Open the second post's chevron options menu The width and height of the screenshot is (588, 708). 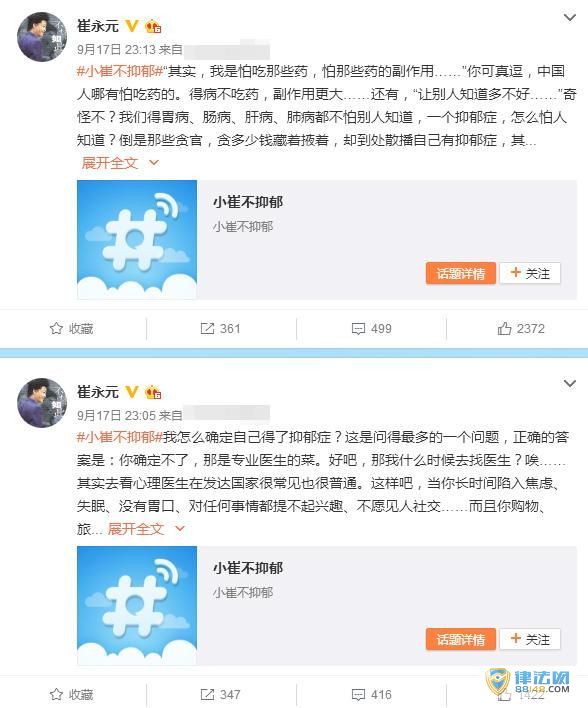[569, 383]
